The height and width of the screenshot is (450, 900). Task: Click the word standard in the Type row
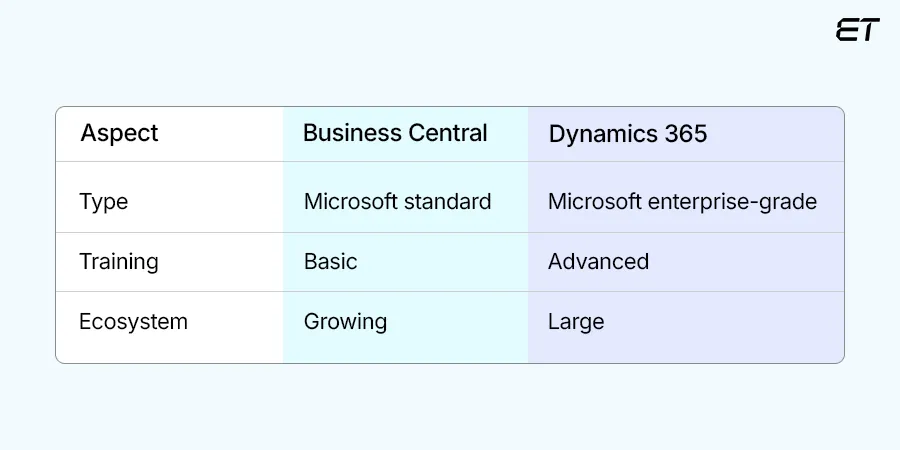[446, 201]
